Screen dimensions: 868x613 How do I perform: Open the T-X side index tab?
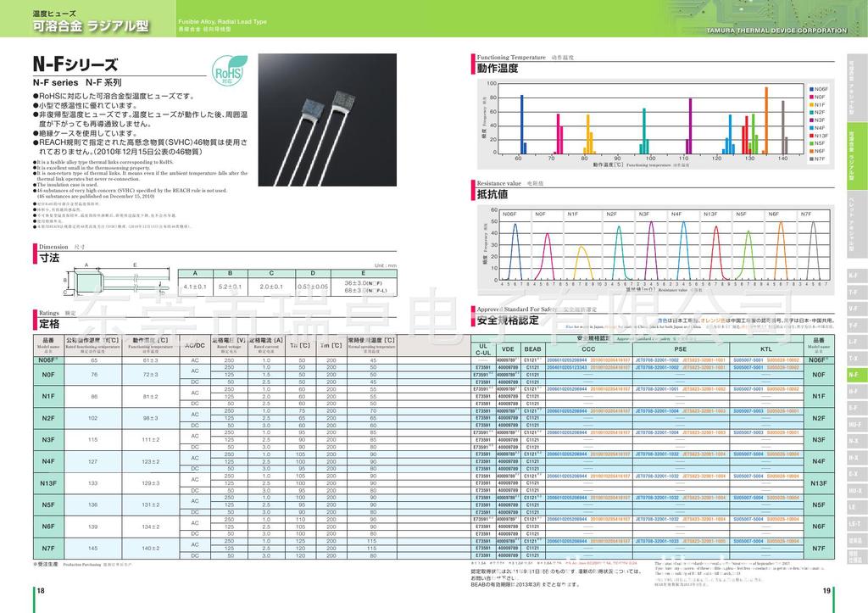coord(853,358)
